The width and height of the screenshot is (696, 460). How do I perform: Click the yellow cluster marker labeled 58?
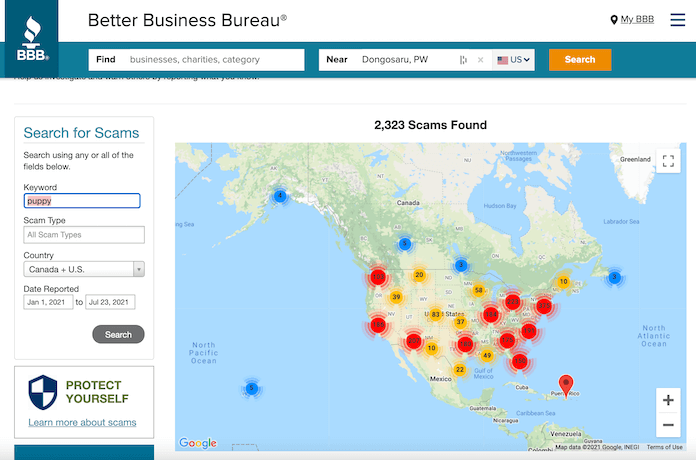point(479,291)
